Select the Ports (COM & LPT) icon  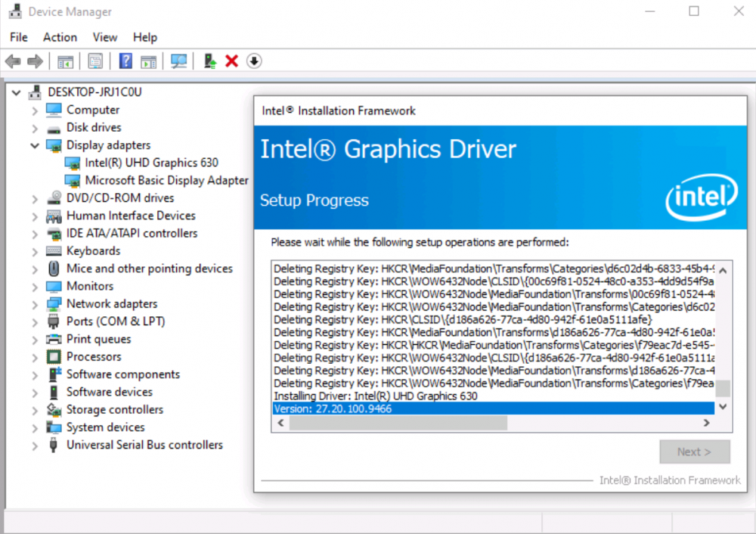[54, 321]
